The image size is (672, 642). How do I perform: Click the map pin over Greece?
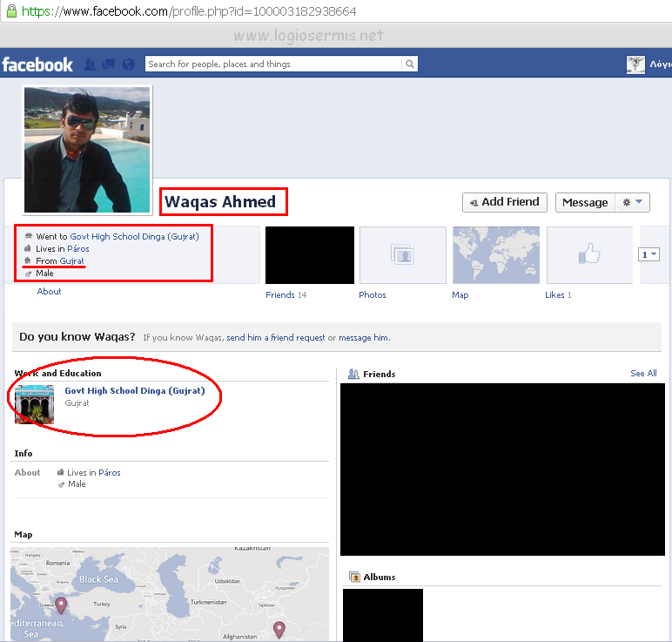61,605
